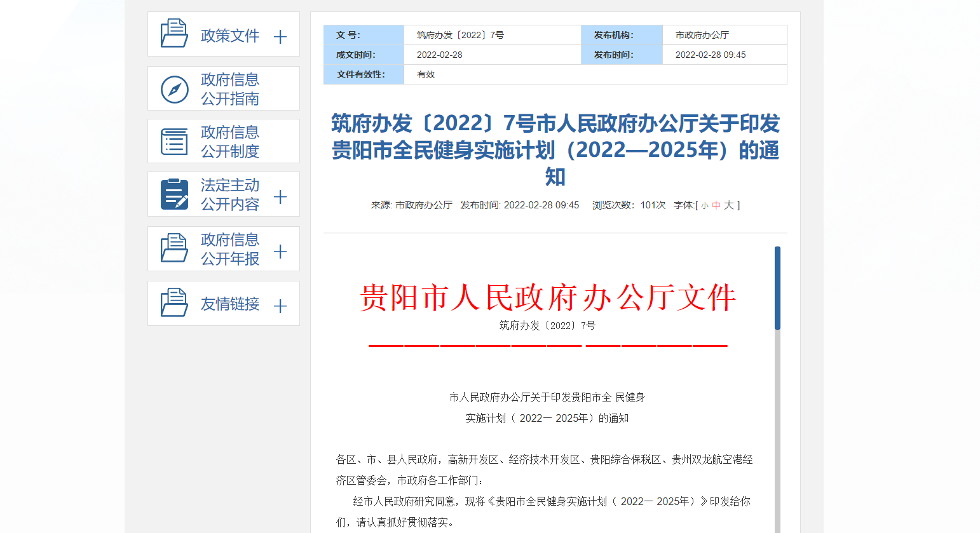Click the 发布机构 value 市政府办公厅
Image resolution: width=980 pixels, height=533 pixels.
(x=703, y=35)
